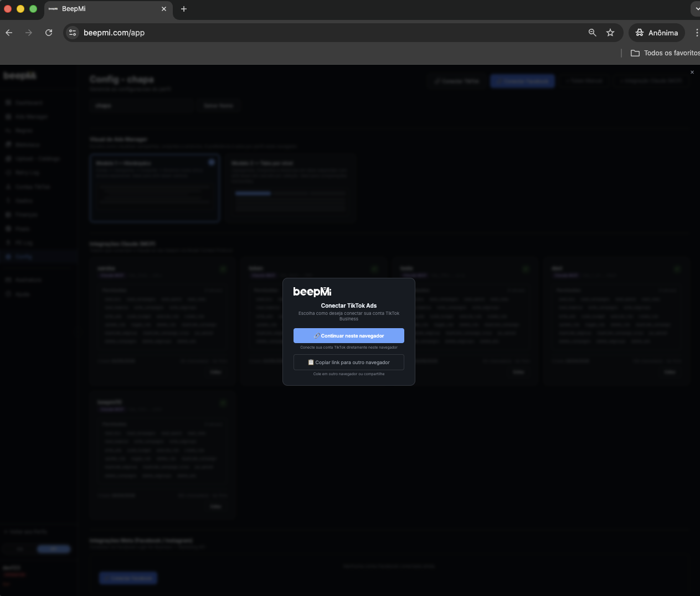Open the Todos os favoritos folder
This screenshot has height=596, width=700.
click(x=665, y=53)
